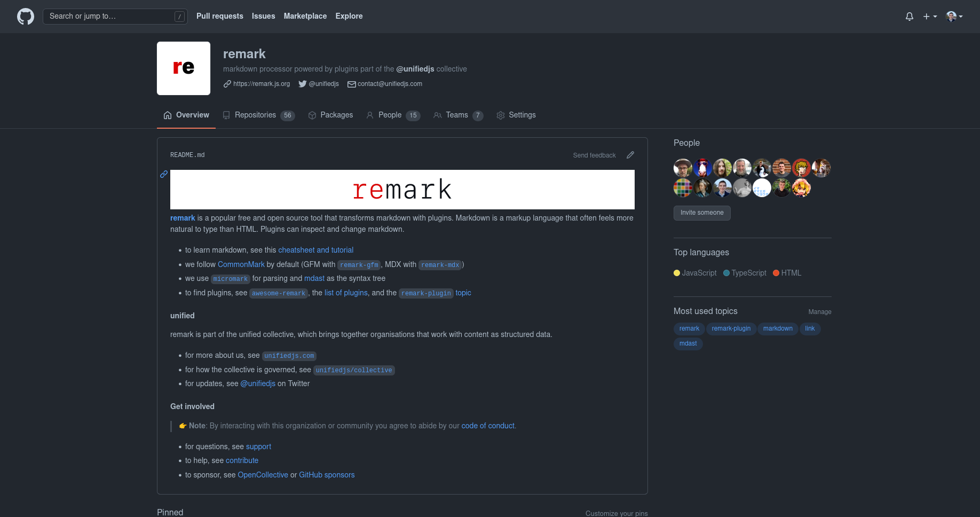Open the contribute link

242,460
